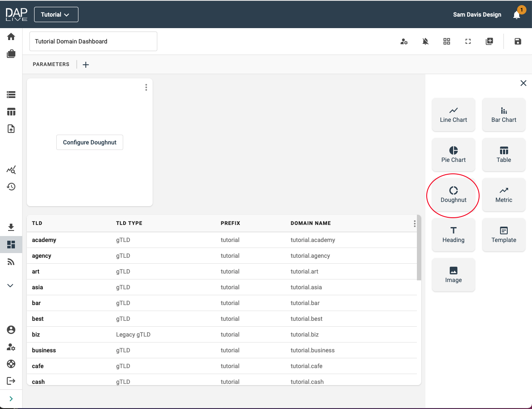The width and height of the screenshot is (532, 409).
Task: Click the home icon in the sidebar
Action: pos(11,37)
